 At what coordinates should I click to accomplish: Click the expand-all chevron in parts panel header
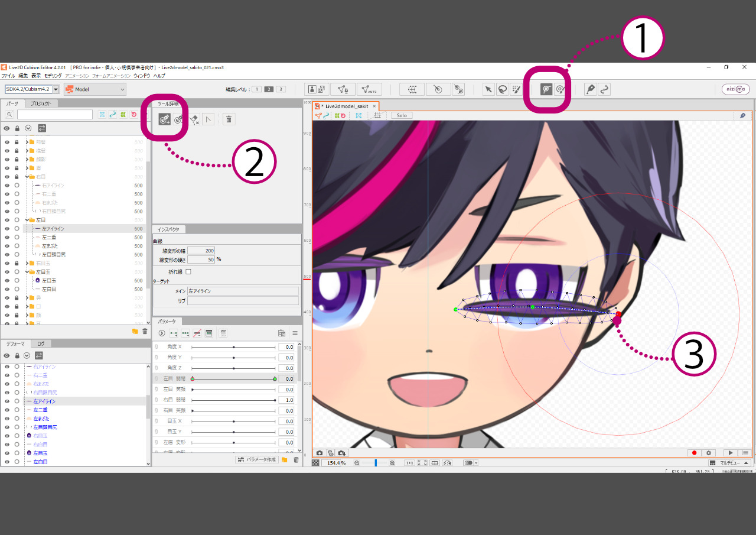point(28,128)
